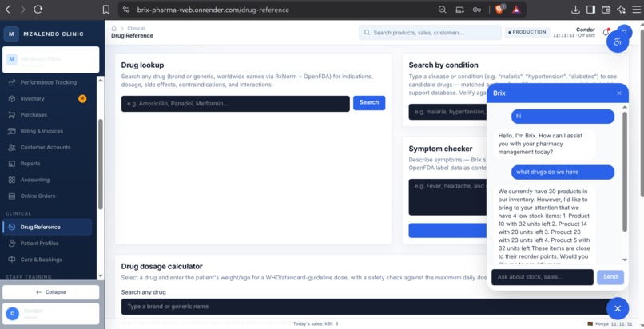Open the Brave Wallet icon
Screen dimensions: 644x329
606,10
